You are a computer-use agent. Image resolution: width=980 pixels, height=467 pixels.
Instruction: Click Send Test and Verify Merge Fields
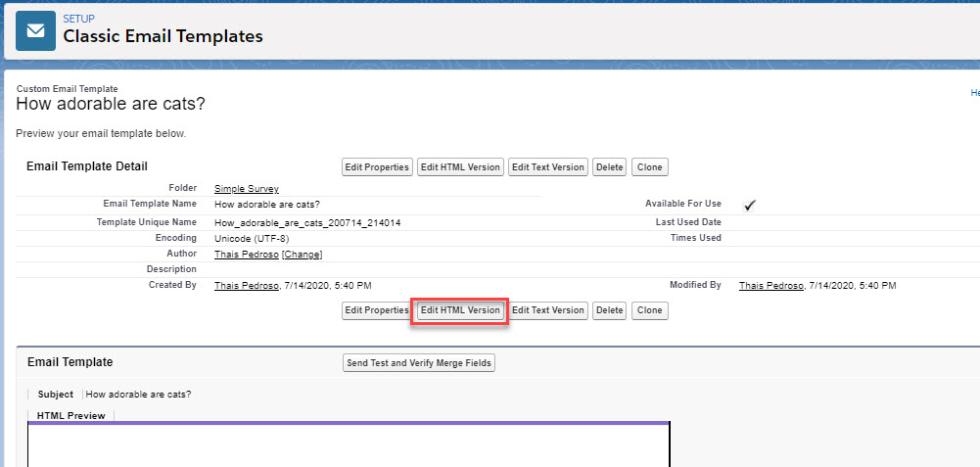(419, 363)
